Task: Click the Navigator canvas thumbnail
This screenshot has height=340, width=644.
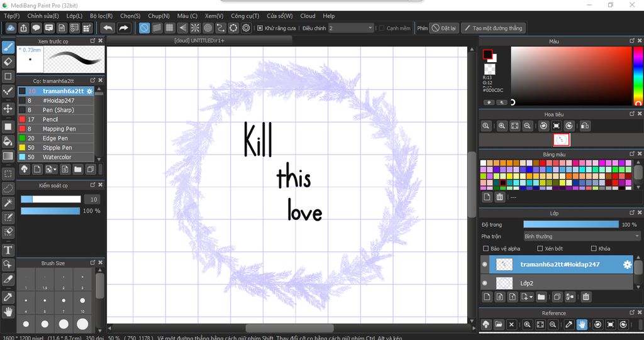Action: [x=562, y=140]
